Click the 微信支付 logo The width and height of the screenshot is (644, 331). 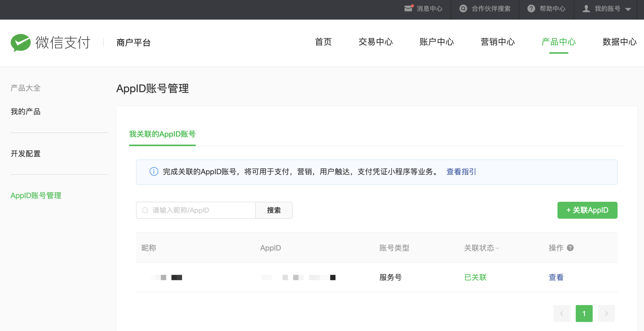tap(51, 42)
